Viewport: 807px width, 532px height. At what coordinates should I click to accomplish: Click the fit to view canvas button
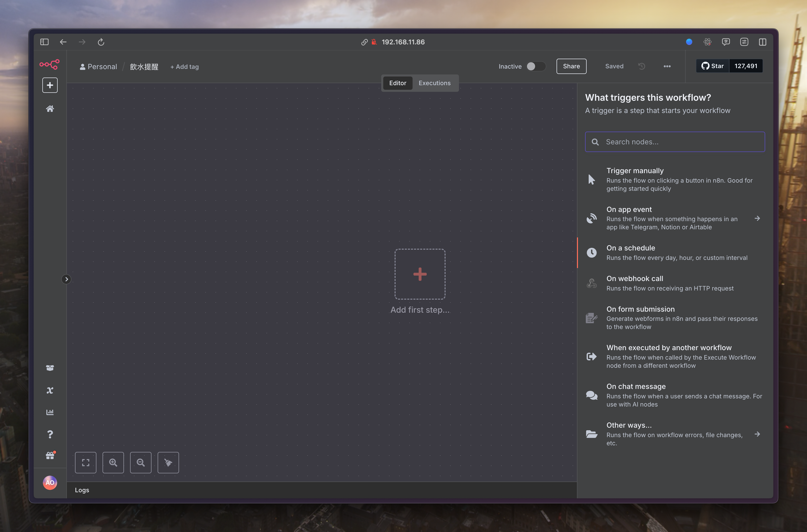pyautogui.click(x=85, y=462)
